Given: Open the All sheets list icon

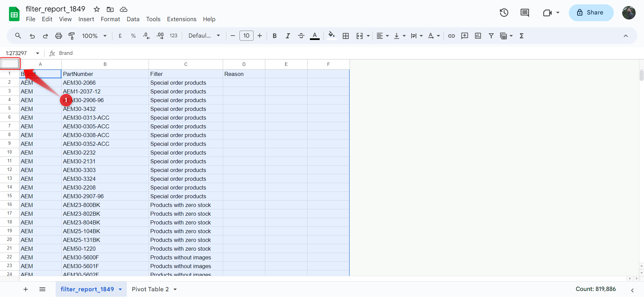Looking at the screenshot, I should pos(42,289).
